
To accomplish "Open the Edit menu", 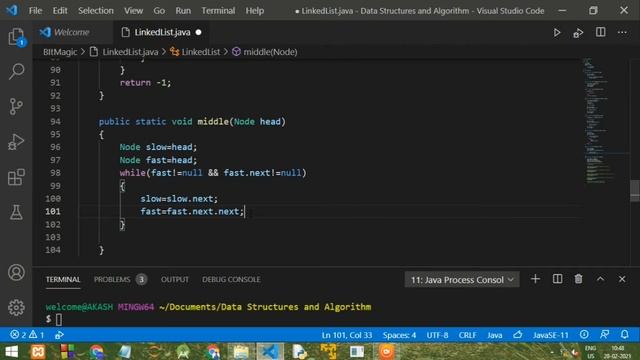I will tap(60, 11).
